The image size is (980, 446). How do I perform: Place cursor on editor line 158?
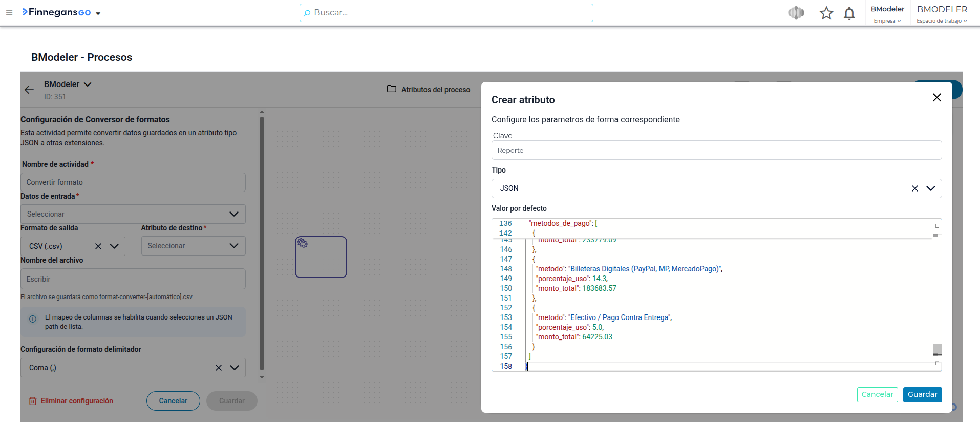point(730,366)
